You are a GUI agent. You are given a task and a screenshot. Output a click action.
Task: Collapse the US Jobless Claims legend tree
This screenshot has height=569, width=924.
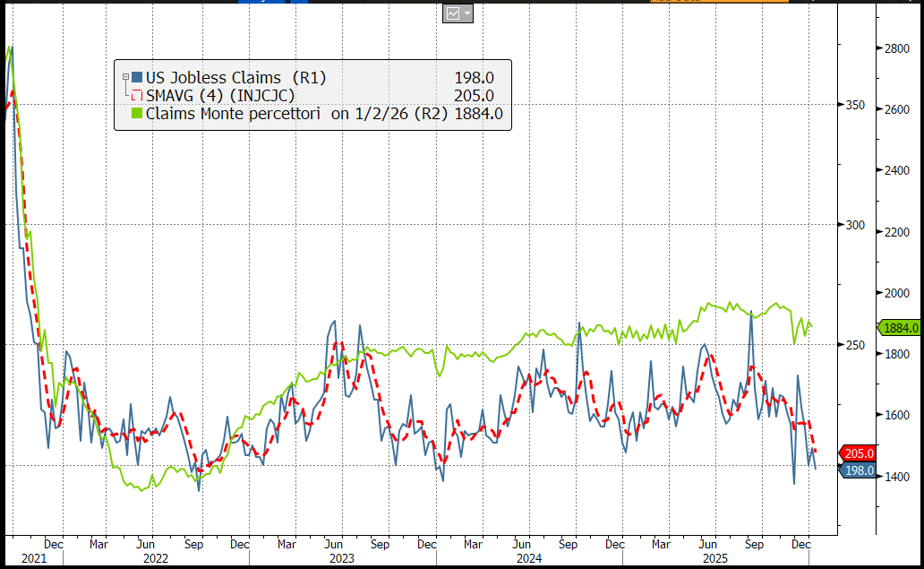pos(125,78)
